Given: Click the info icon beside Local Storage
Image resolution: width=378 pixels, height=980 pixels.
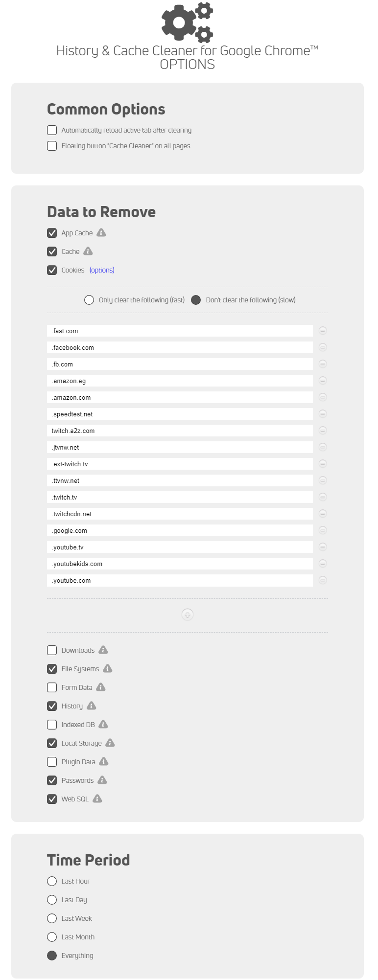Looking at the screenshot, I should pos(110,743).
